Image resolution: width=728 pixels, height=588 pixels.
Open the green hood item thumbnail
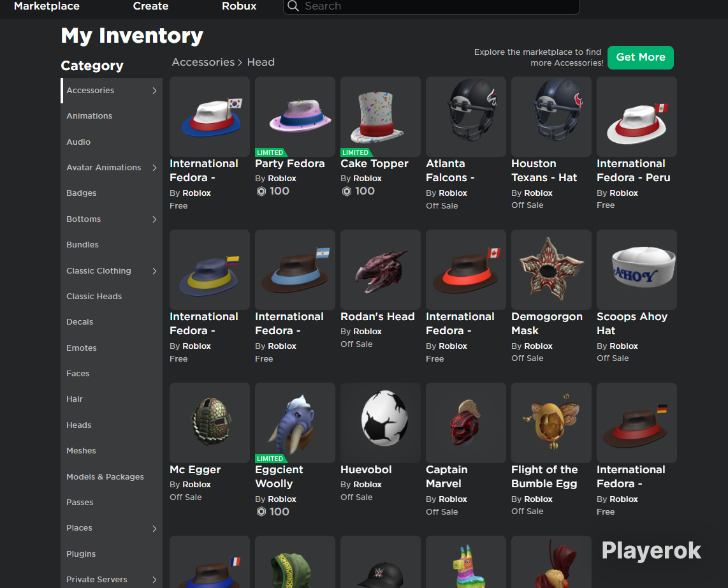pos(295,562)
